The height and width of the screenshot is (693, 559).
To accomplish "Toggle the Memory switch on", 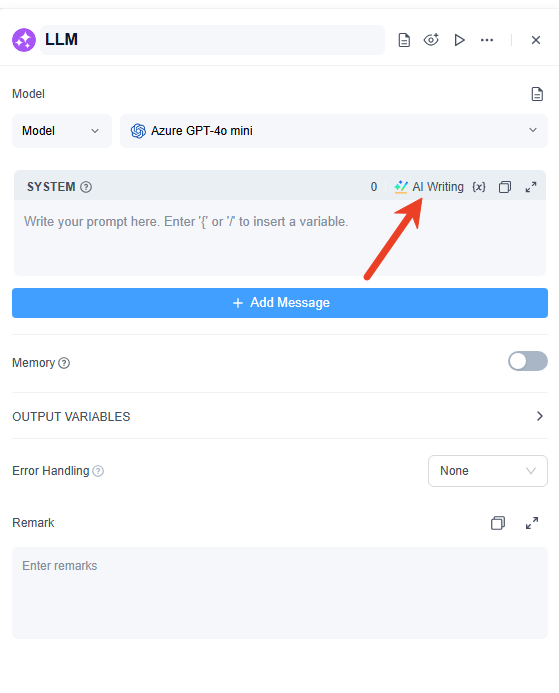I will coord(528,361).
